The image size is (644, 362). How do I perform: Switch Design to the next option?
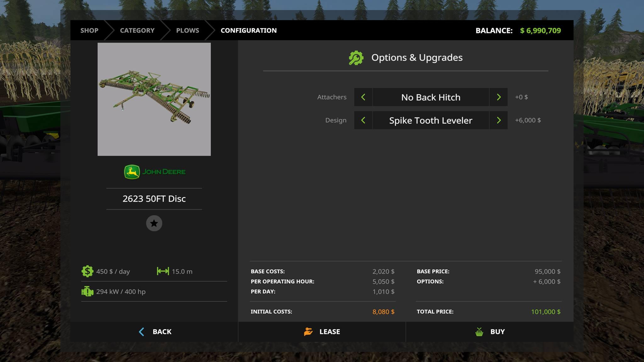(498, 120)
